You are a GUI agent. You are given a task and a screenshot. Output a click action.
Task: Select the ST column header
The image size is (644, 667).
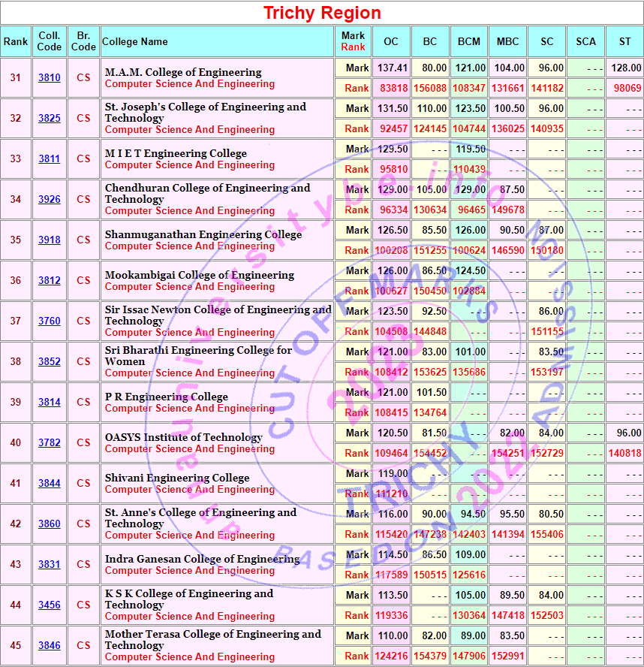624,42
